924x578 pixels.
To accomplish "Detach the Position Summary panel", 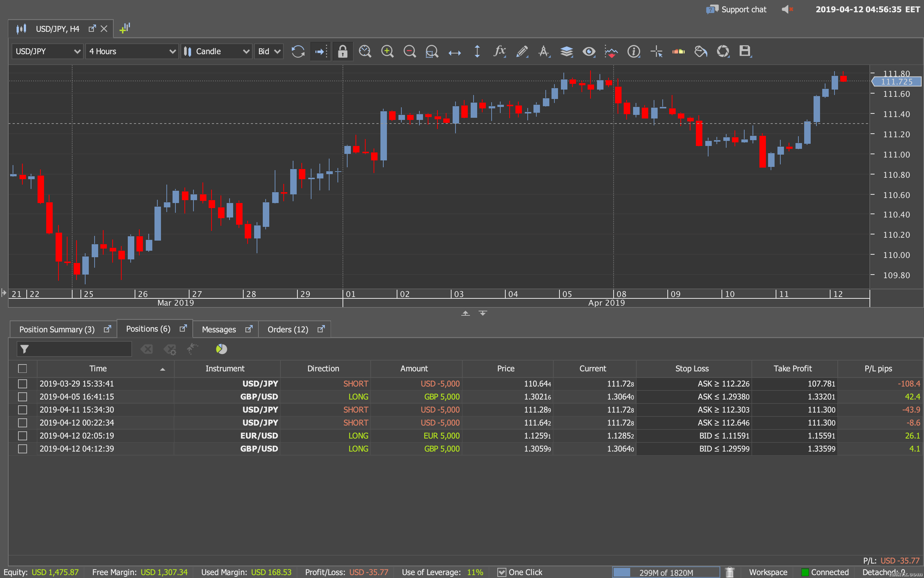I will [x=108, y=329].
